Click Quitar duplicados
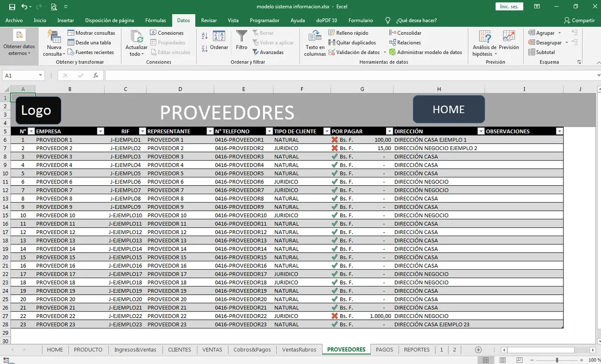The height and width of the screenshot is (364, 601). 352,43
